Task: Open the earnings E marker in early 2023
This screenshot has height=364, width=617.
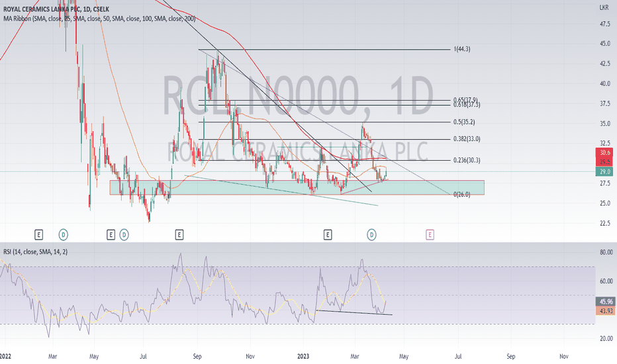Action: (x=328, y=235)
